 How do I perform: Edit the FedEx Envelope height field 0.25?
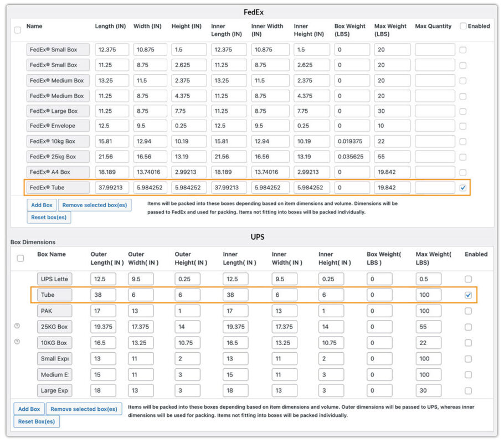click(x=189, y=126)
